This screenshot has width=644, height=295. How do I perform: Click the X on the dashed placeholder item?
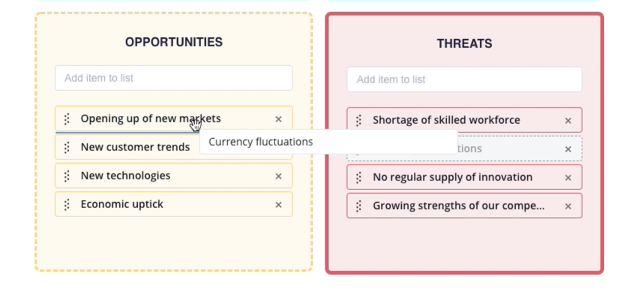click(568, 149)
